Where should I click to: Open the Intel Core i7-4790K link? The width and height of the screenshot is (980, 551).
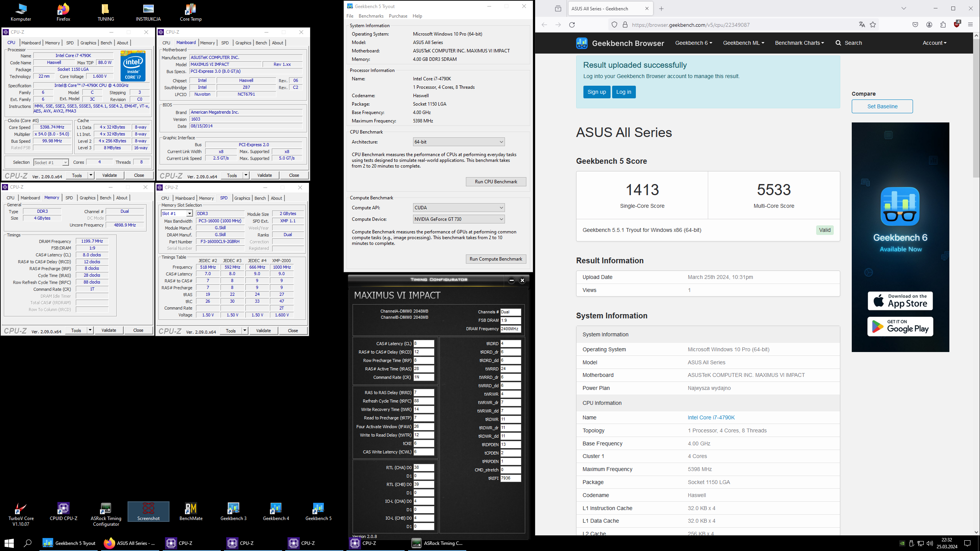[x=711, y=417]
